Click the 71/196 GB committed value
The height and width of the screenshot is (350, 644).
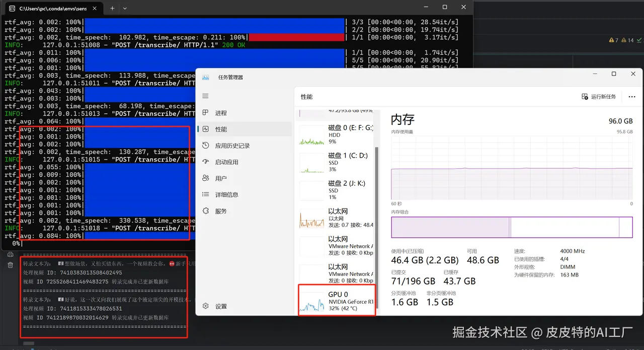click(x=413, y=281)
